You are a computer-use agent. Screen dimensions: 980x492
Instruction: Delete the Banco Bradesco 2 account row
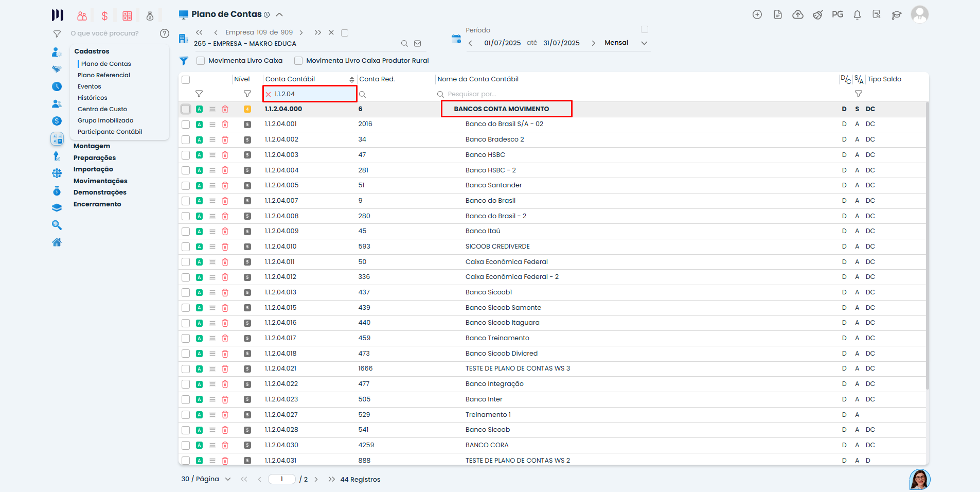[225, 139]
